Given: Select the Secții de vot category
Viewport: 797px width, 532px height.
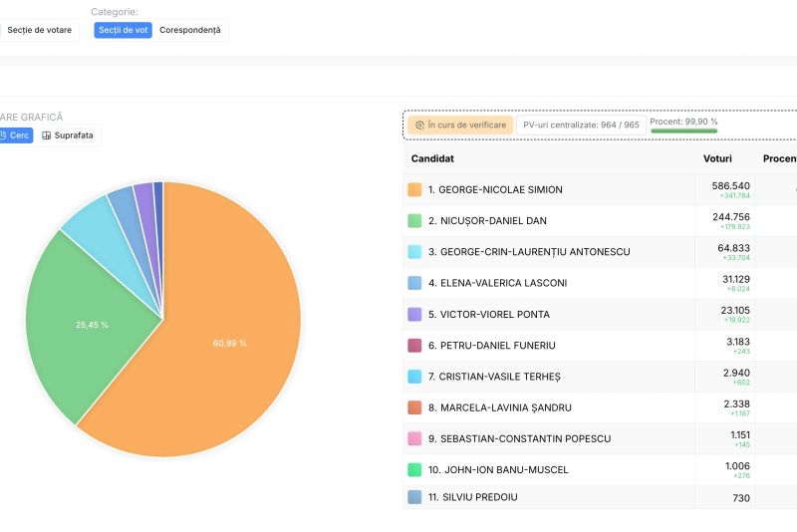Looking at the screenshot, I should pyautogui.click(x=123, y=30).
